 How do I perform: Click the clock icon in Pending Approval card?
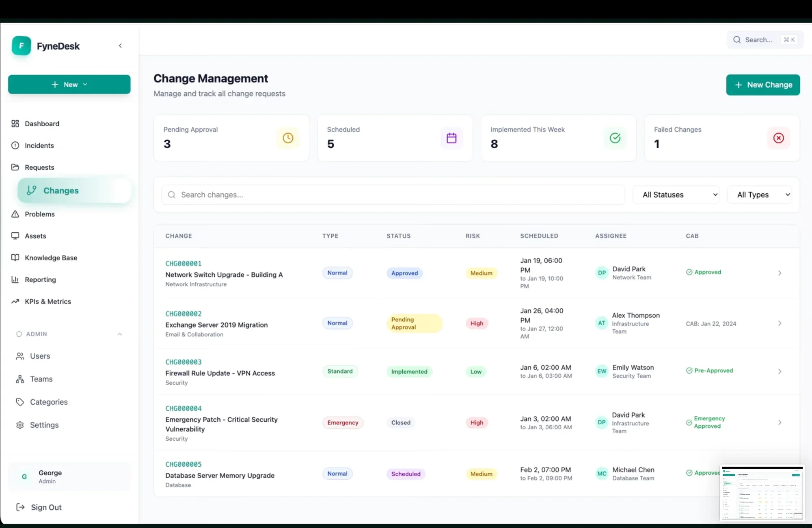pyautogui.click(x=288, y=138)
